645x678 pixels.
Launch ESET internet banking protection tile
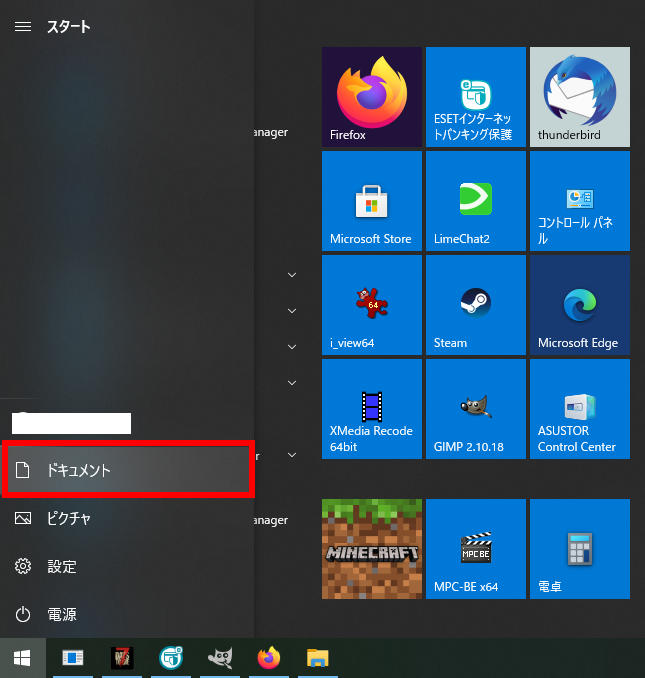(x=476, y=97)
